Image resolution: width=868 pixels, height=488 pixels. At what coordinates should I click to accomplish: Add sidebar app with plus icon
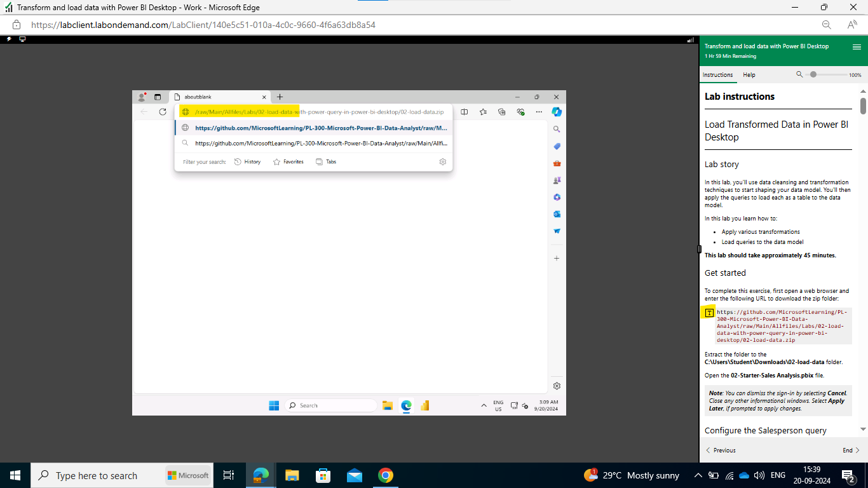tap(557, 258)
